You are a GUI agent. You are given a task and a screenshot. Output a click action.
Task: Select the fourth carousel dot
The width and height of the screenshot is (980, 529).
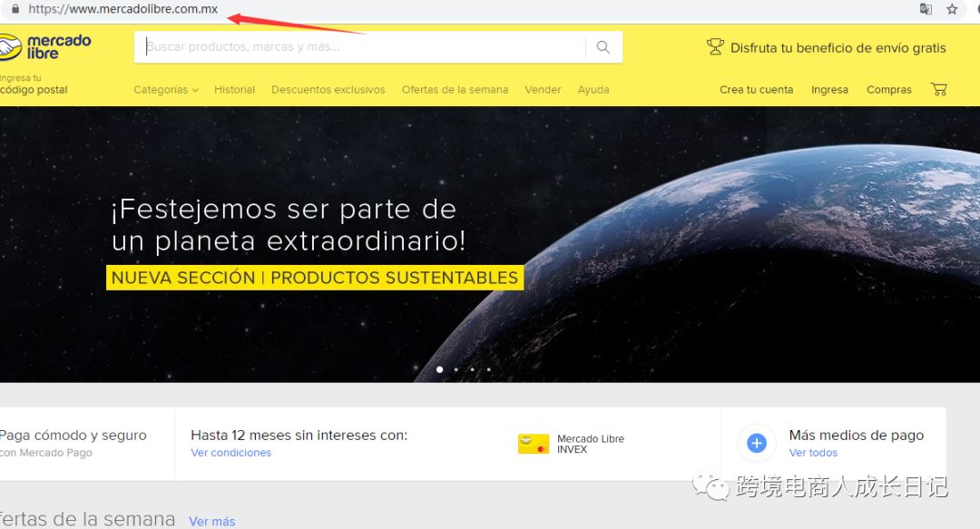(x=489, y=369)
